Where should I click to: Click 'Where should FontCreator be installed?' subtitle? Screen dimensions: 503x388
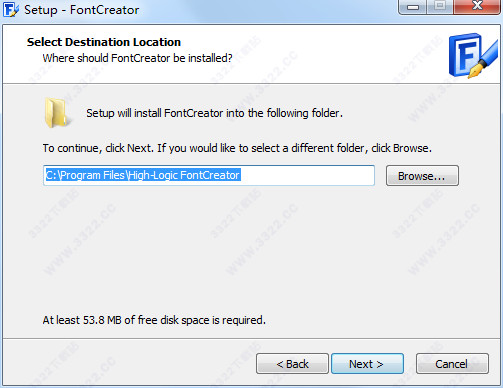(137, 58)
